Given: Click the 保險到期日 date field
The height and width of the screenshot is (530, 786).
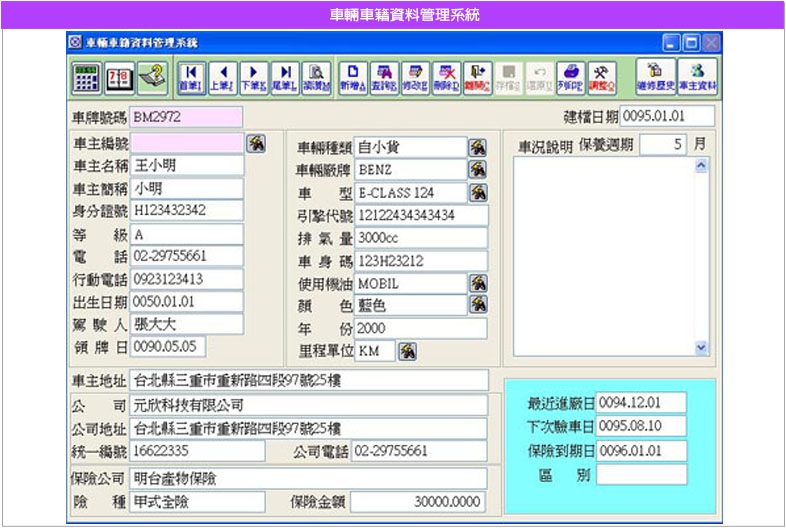Looking at the screenshot, I should tap(641, 450).
